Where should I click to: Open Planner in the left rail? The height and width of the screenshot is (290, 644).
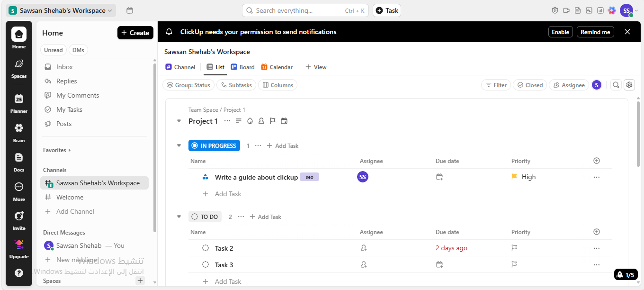point(19,103)
